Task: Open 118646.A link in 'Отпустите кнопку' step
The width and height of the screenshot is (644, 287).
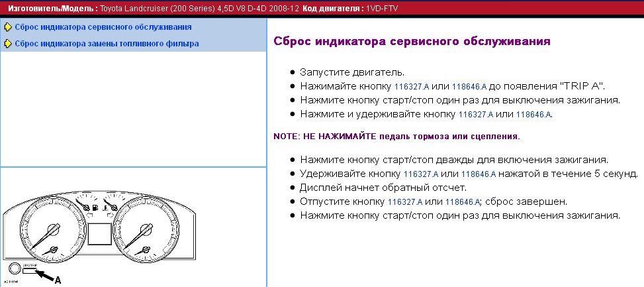Action: (463, 202)
